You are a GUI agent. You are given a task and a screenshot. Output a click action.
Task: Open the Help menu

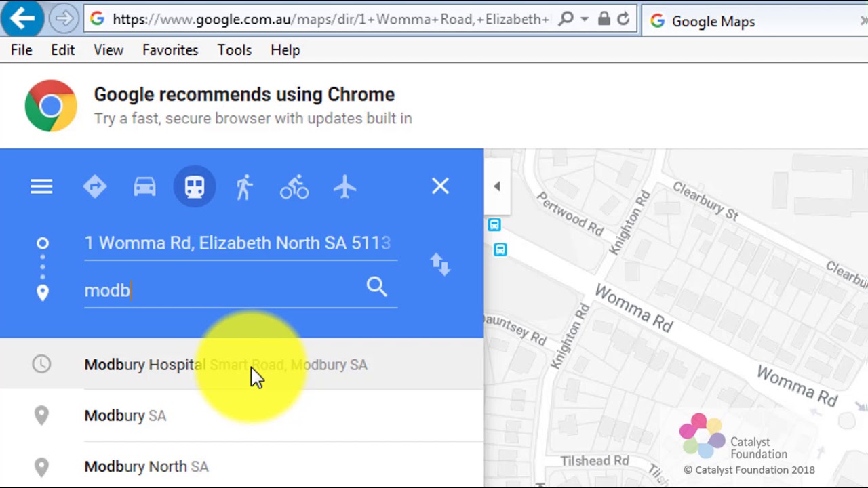pyautogui.click(x=285, y=50)
